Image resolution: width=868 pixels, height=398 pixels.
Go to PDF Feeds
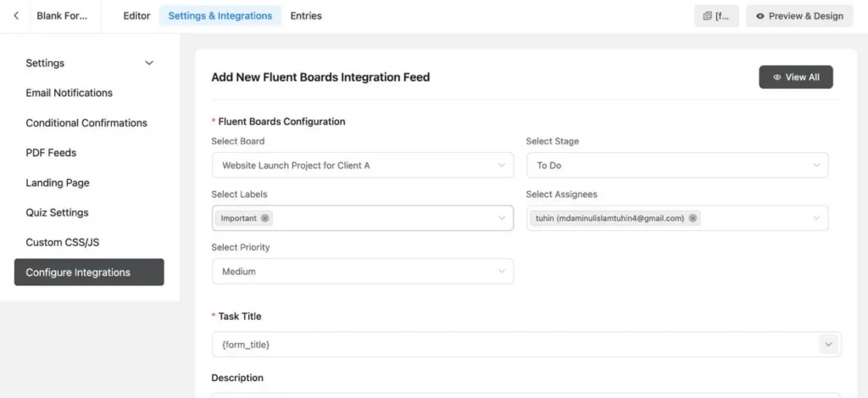pyautogui.click(x=51, y=153)
